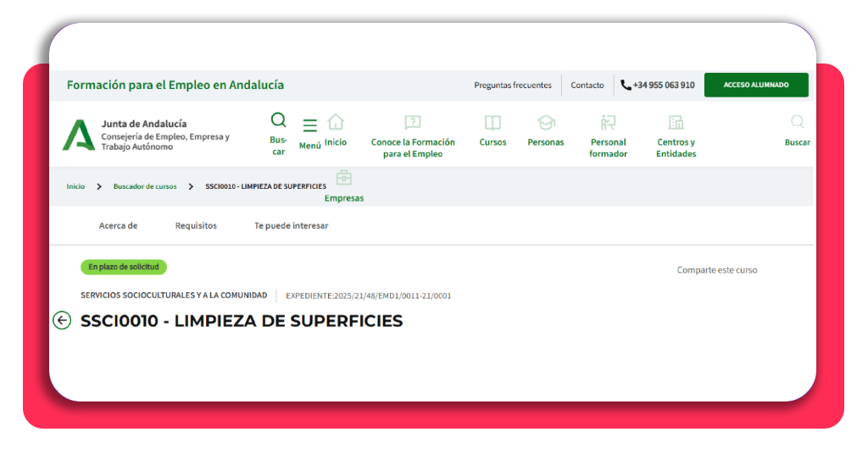Click the En plazo de solicitud badge
The height and width of the screenshot is (454, 868).
[124, 267]
